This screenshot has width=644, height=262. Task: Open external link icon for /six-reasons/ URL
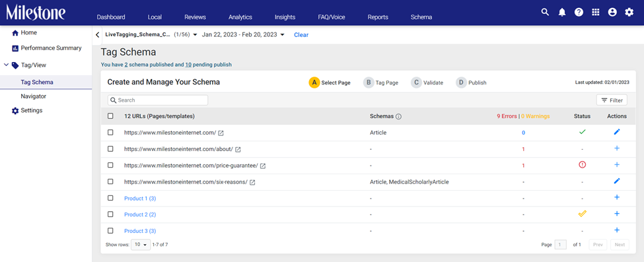[252, 182]
